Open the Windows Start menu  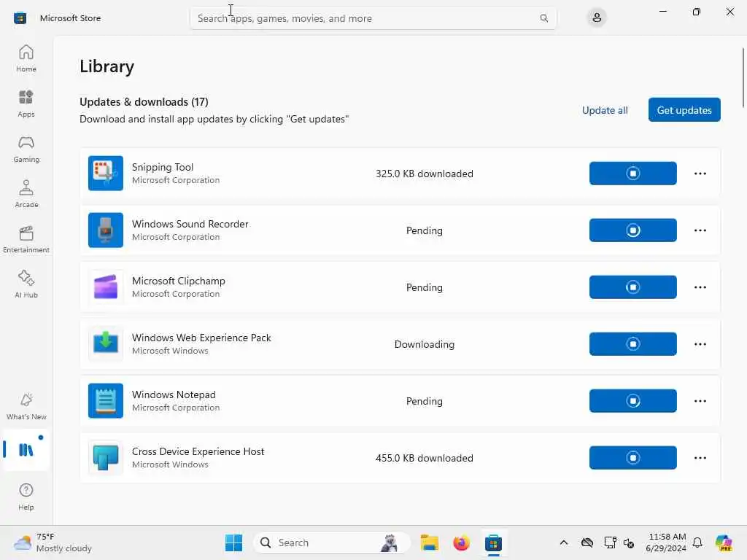[233, 542]
